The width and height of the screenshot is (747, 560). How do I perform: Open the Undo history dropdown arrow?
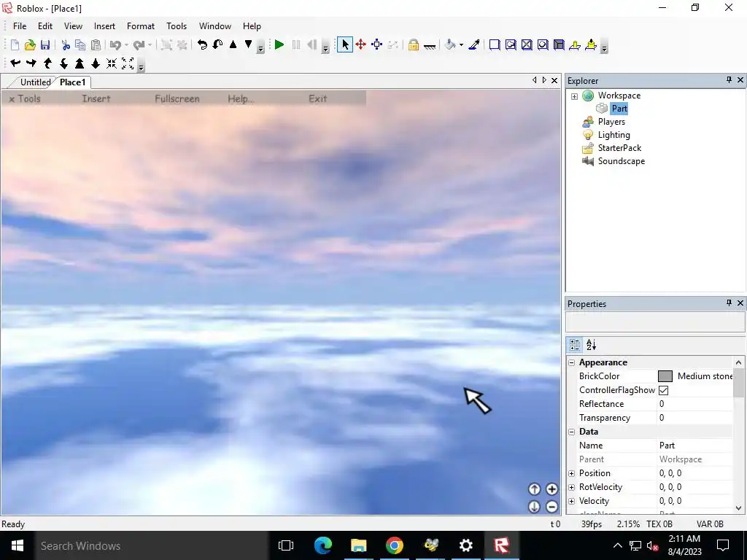click(x=126, y=44)
